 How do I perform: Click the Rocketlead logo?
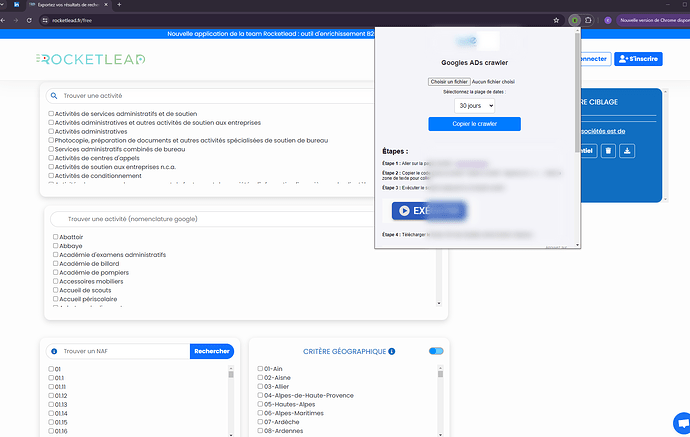[91, 59]
